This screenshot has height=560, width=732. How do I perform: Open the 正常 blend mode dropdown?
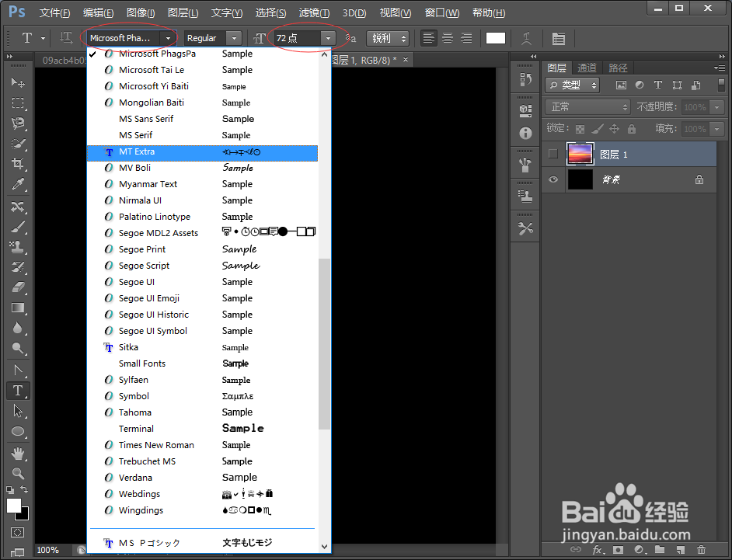[587, 107]
